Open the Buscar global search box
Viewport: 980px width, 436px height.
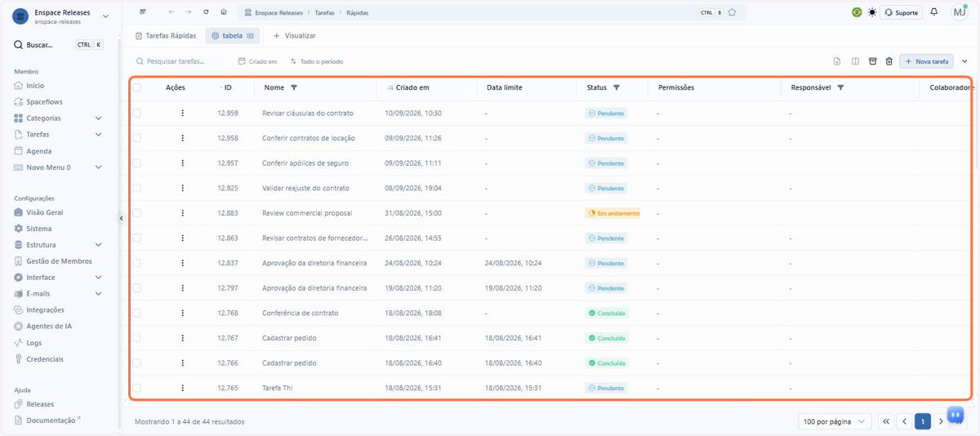(59, 45)
